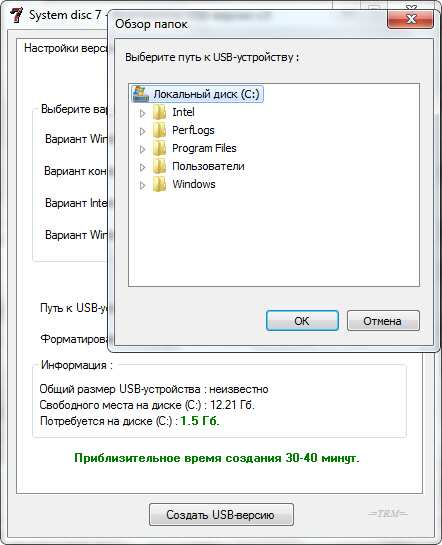
Task: Click the Intel folder icon
Action: [x=159, y=112]
